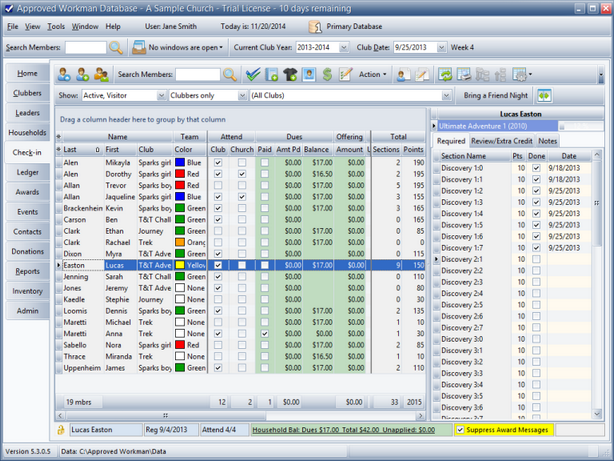Screen dimensions: 614x461
Task: Click the green dollar sign toolbar icon
Action: pos(325,74)
